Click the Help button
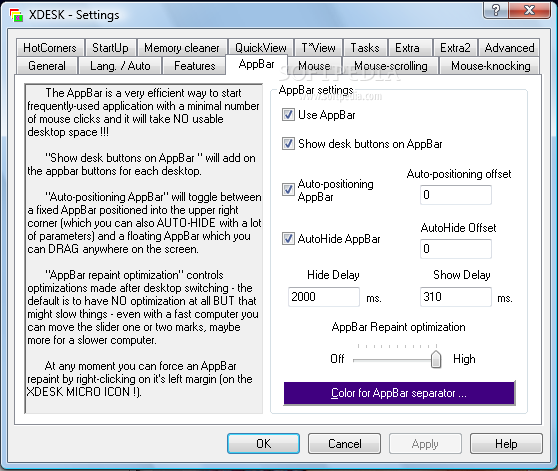 pyautogui.click(x=506, y=444)
